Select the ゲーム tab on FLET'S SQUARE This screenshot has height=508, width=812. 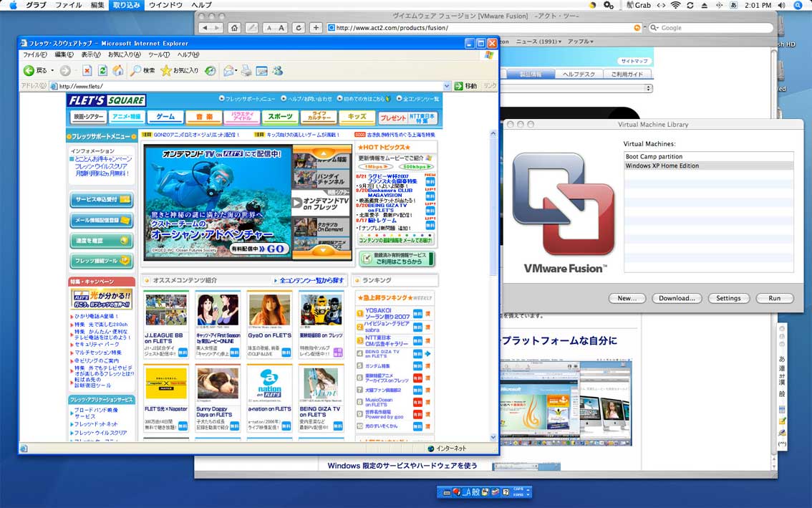coord(165,117)
